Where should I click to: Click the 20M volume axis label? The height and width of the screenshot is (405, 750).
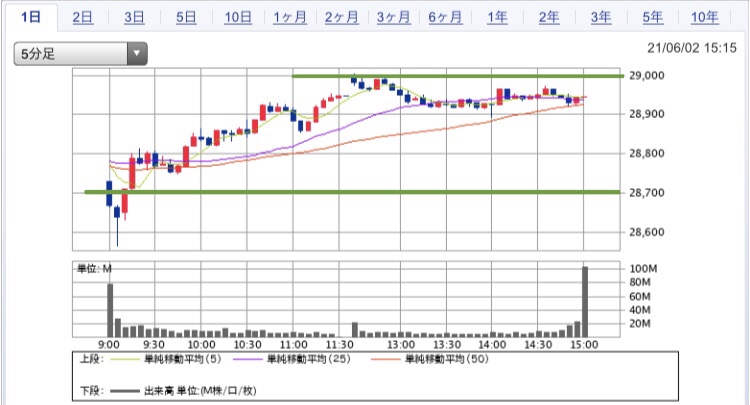click(640, 324)
